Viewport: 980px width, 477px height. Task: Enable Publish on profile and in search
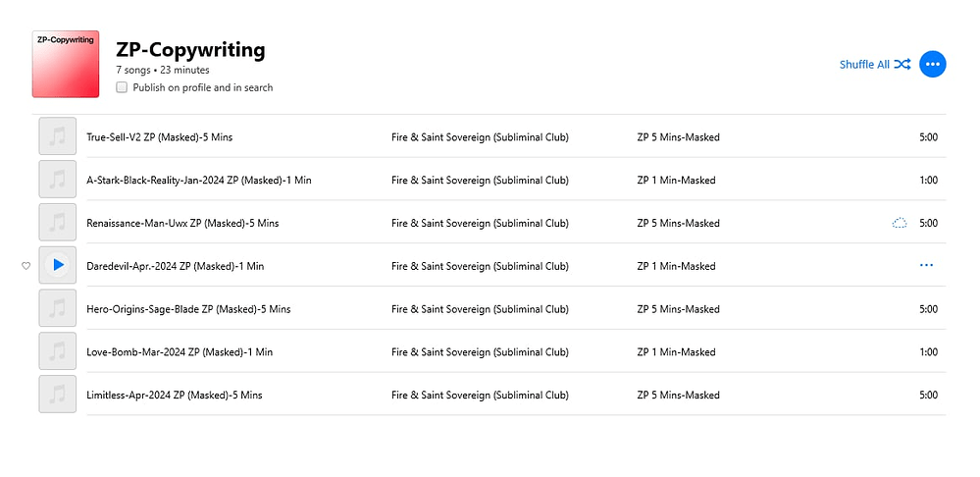click(x=122, y=87)
